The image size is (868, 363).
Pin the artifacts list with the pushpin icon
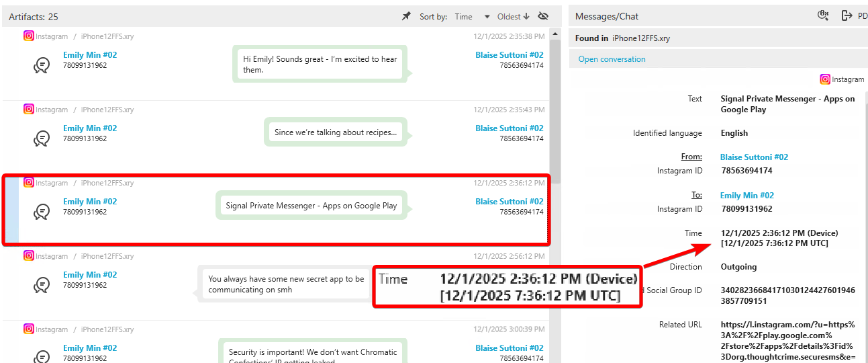click(406, 16)
